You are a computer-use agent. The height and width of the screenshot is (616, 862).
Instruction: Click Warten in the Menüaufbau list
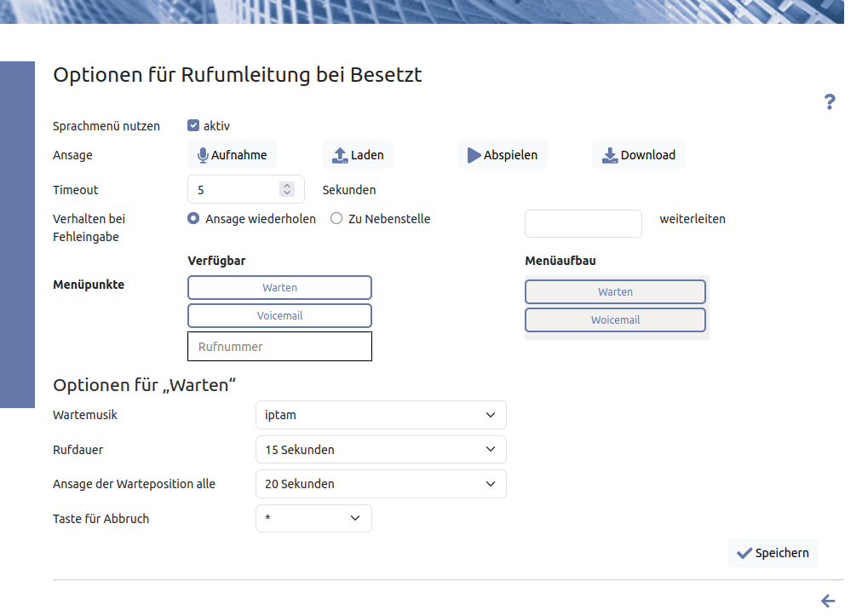(615, 292)
